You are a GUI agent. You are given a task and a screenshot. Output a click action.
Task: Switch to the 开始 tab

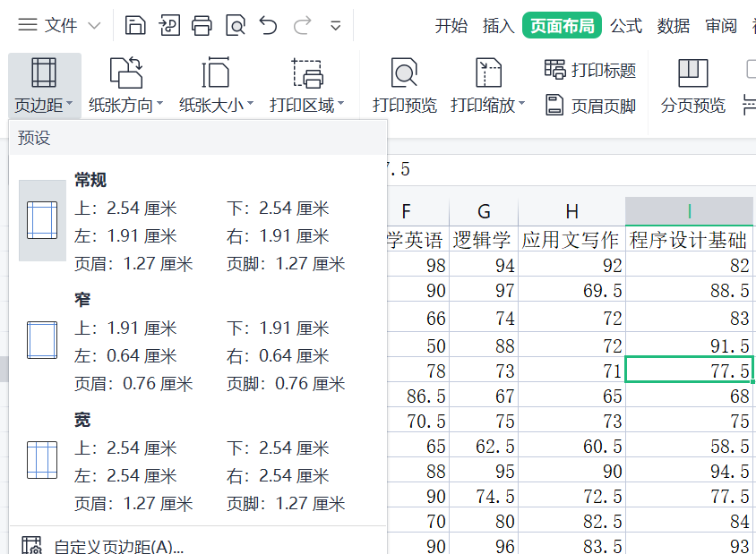pos(451,26)
